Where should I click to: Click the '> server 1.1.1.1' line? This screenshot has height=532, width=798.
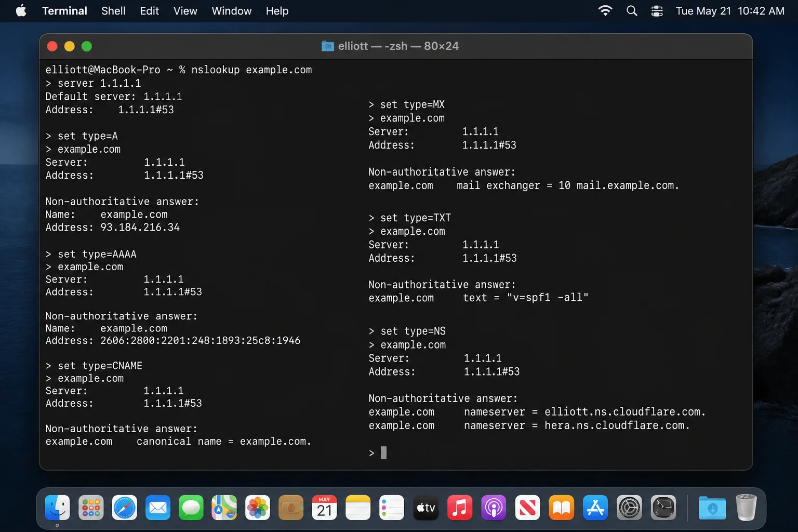(93, 83)
